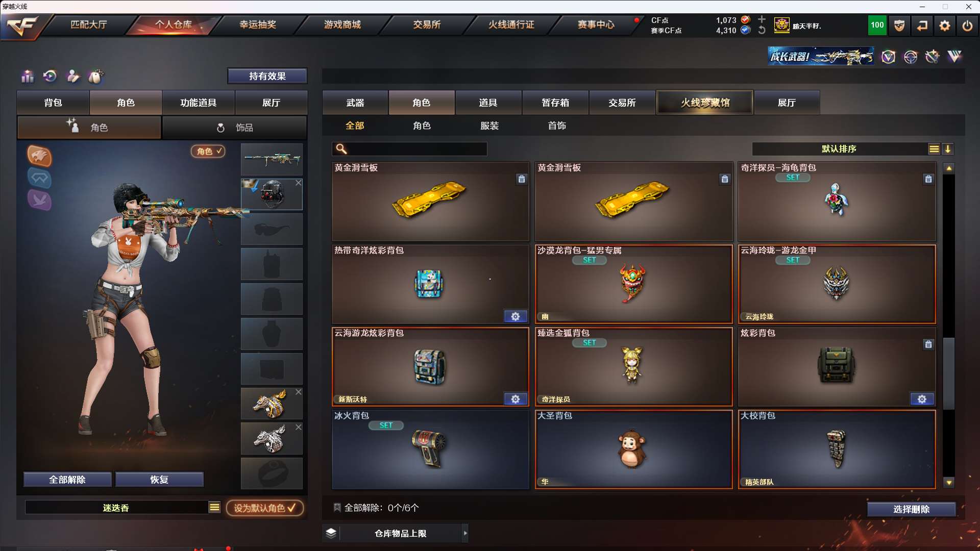Toggle 设为默认角色 checkbox button
This screenshot has width=980, height=551.
264,508
